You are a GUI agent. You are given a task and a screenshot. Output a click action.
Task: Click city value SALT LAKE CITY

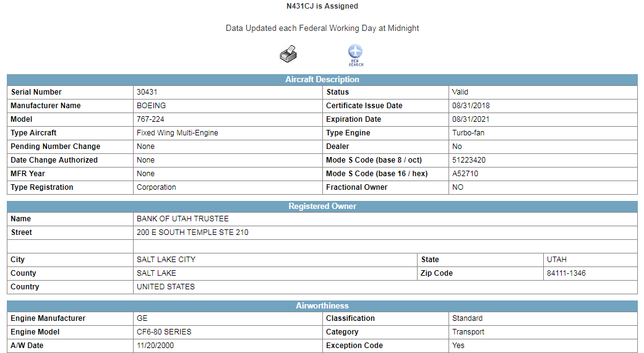tap(166, 259)
